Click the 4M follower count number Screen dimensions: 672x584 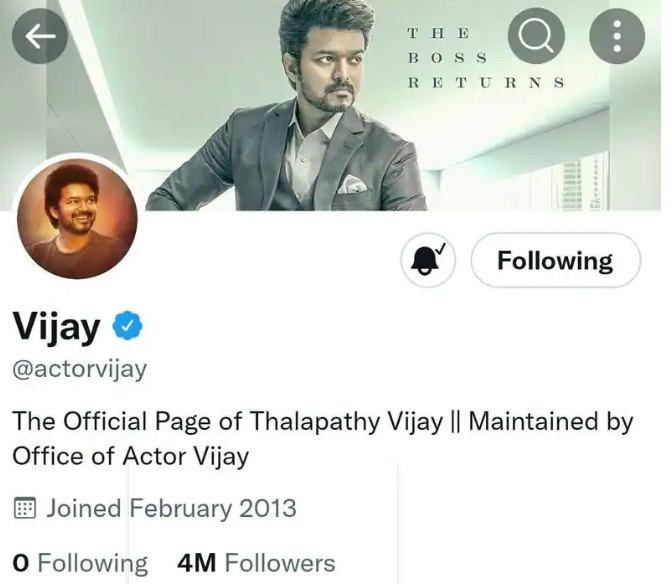[x=197, y=563]
